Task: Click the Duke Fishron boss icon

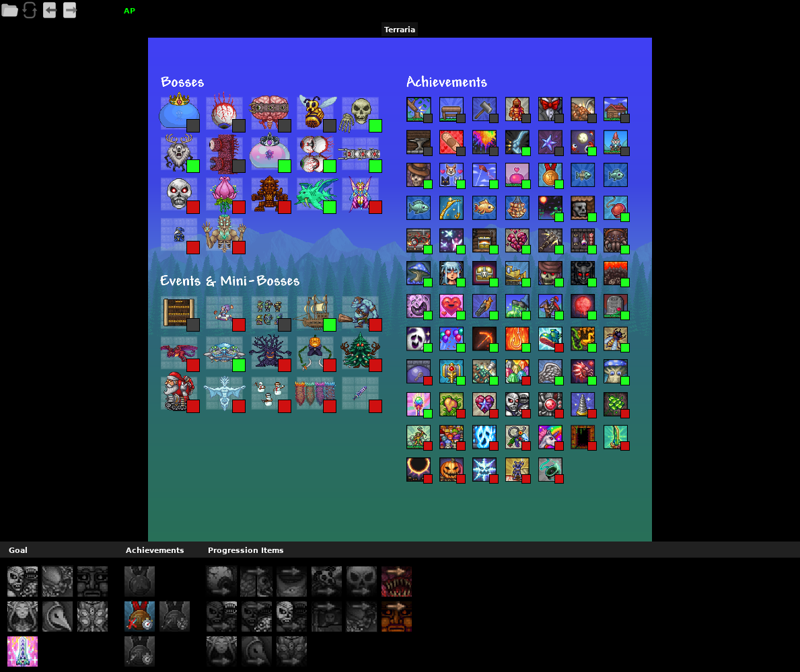Action: (x=316, y=194)
